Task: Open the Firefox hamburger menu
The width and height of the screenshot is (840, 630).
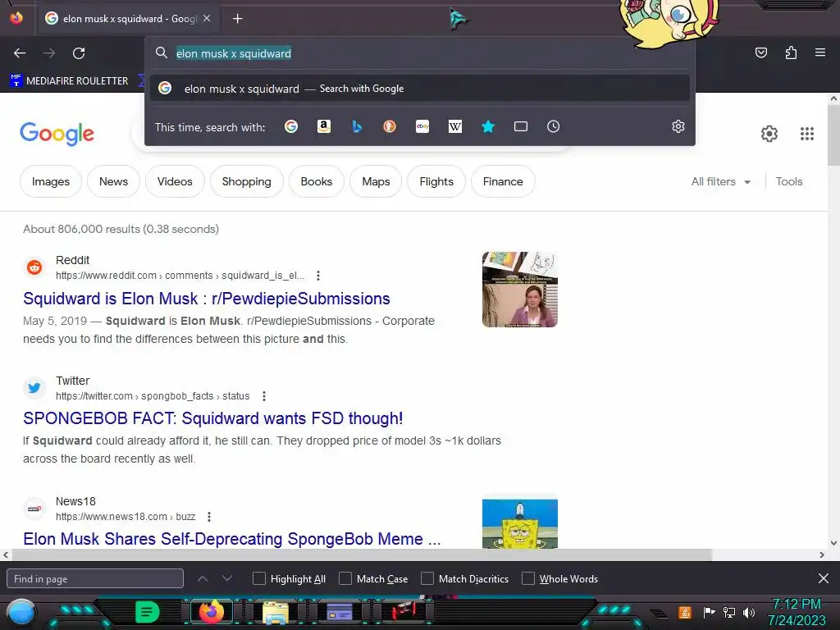Action: coord(819,52)
